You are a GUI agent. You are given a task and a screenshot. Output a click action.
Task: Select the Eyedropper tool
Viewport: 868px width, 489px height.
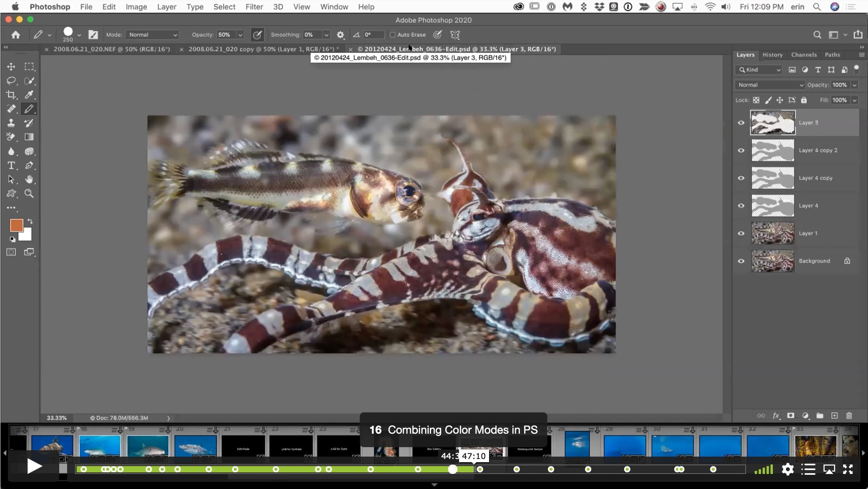pyautogui.click(x=29, y=95)
